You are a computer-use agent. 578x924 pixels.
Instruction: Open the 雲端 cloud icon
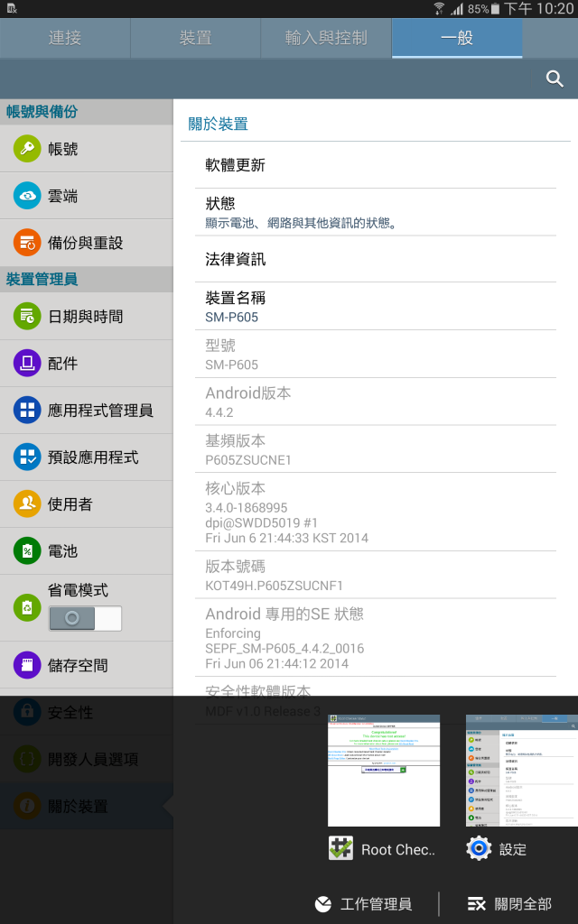coord(27,196)
